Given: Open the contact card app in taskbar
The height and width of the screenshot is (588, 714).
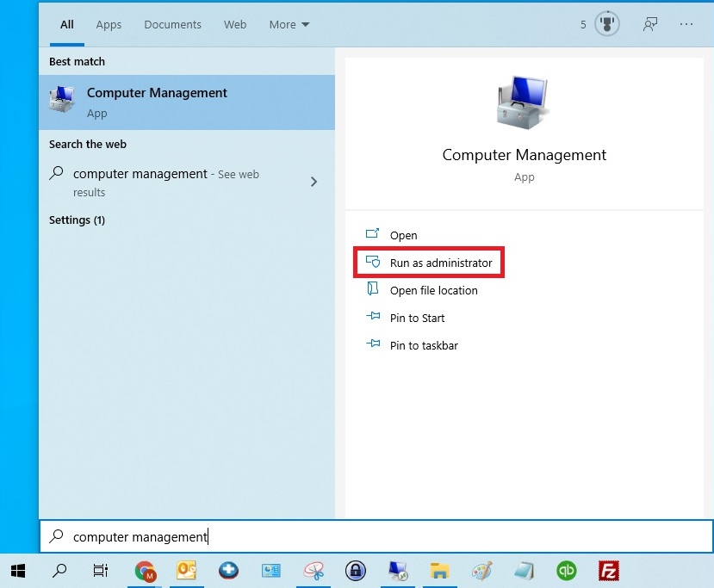Looking at the screenshot, I should (271, 571).
